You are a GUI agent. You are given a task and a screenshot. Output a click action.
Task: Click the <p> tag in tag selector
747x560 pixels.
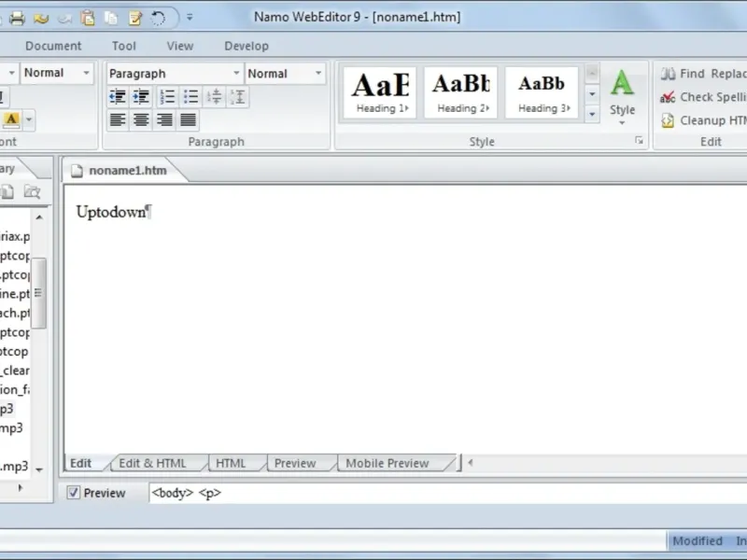tap(209, 493)
